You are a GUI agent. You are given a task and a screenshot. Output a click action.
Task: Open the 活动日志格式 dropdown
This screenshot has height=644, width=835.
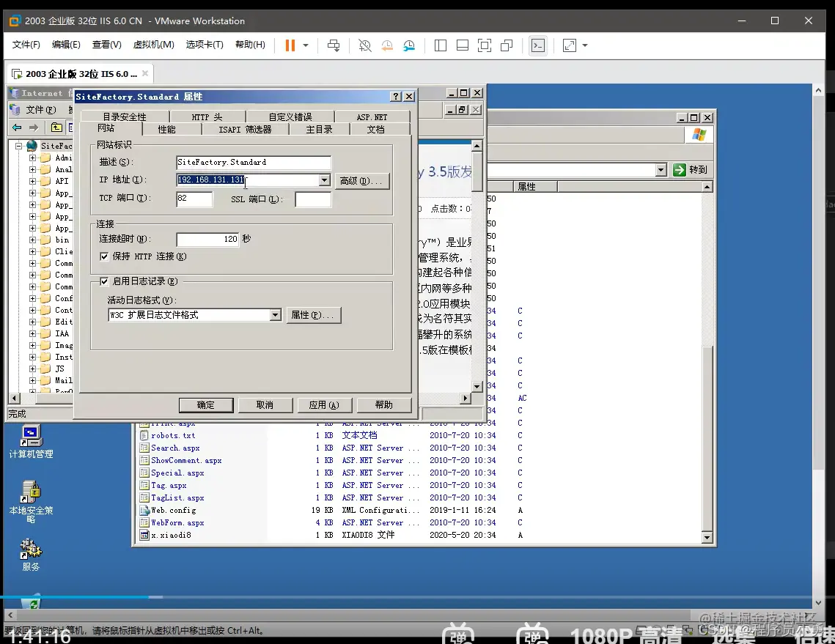pos(275,315)
